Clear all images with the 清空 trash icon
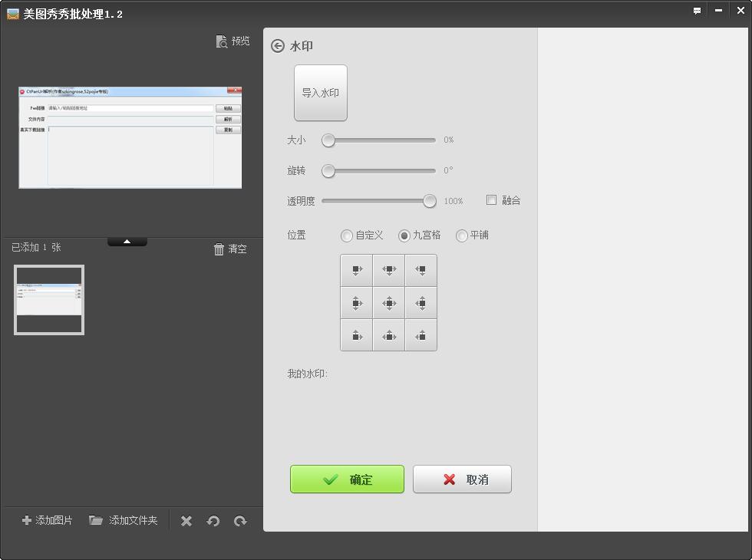 coord(230,249)
